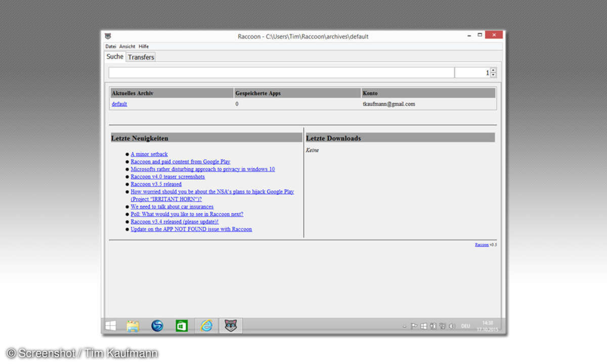Open the Windows Start button

[x=110, y=326]
